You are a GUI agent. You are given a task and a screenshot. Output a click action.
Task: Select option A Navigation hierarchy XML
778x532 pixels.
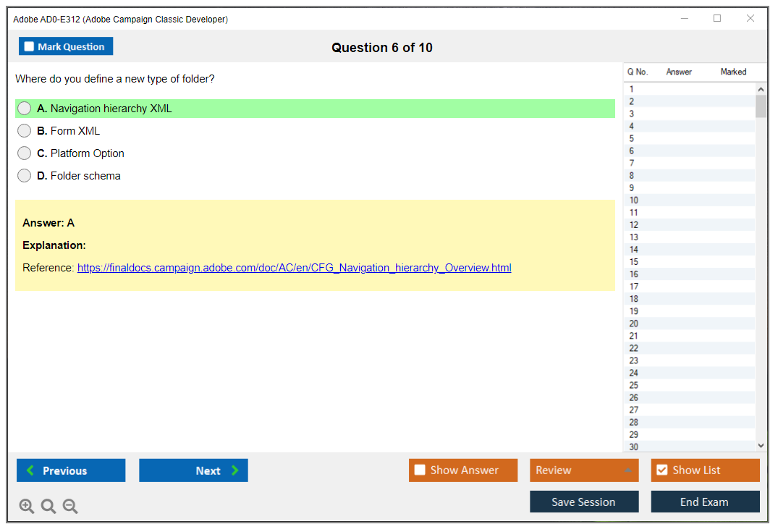coord(25,109)
